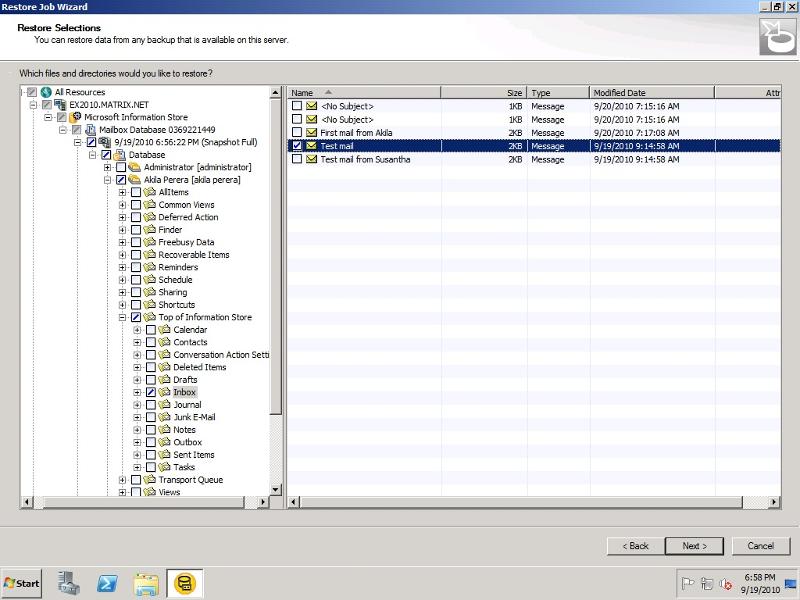Check the Sent Items folder checkbox
Screen dimensions: 800x600
pos(151,455)
